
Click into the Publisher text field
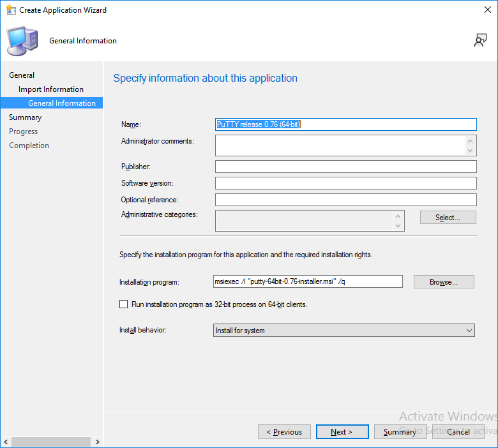[345, 167]
